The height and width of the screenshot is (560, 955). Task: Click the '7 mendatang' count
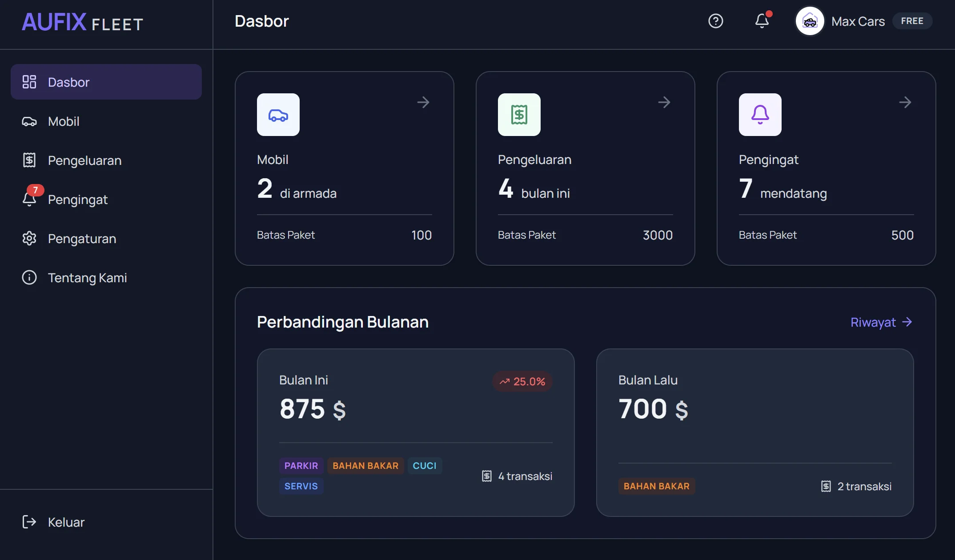coord(782,189)
